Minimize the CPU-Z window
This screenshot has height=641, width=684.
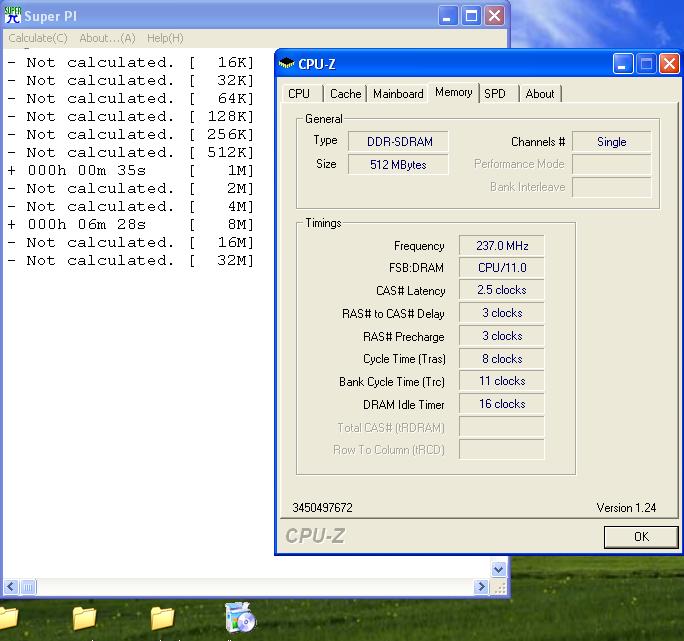point(622,64)
